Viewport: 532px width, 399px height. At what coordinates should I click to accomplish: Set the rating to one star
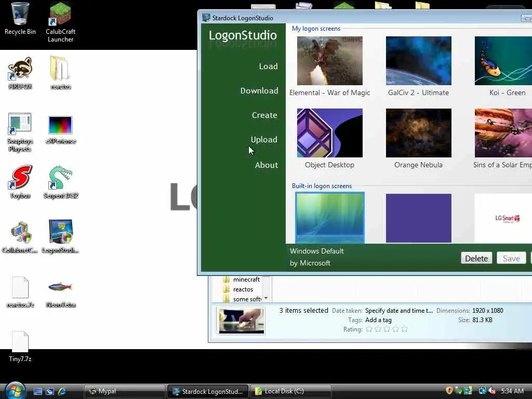[x=369, y=329]
